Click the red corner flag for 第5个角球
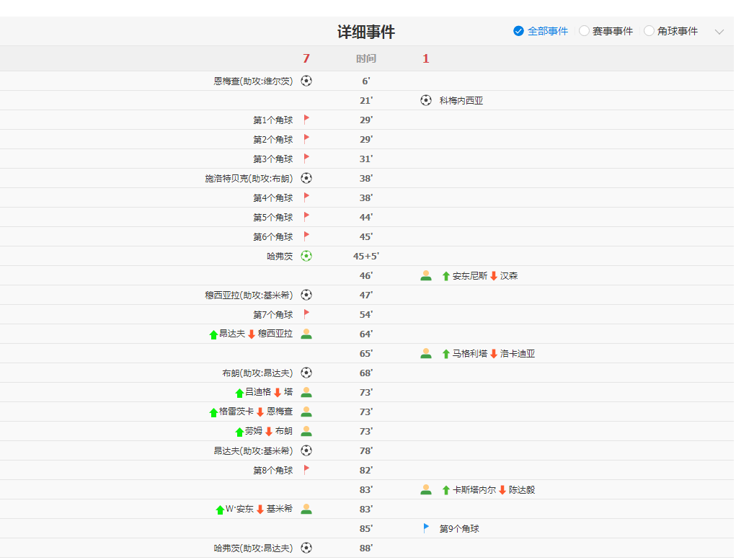Viewport: 736px width, 560px height. [306, 218]
